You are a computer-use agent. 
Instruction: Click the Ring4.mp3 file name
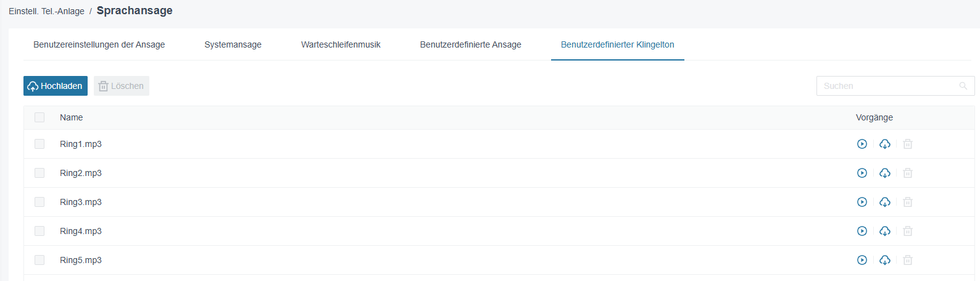[x=81, y=231]
